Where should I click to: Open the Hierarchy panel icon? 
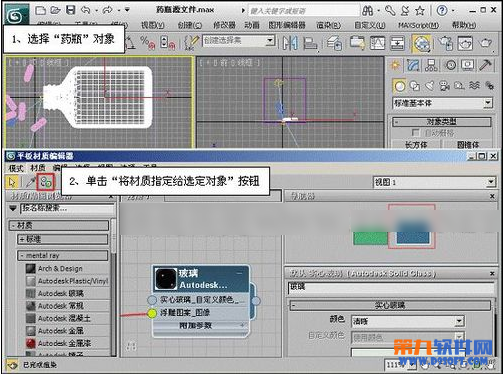(431, 65)
